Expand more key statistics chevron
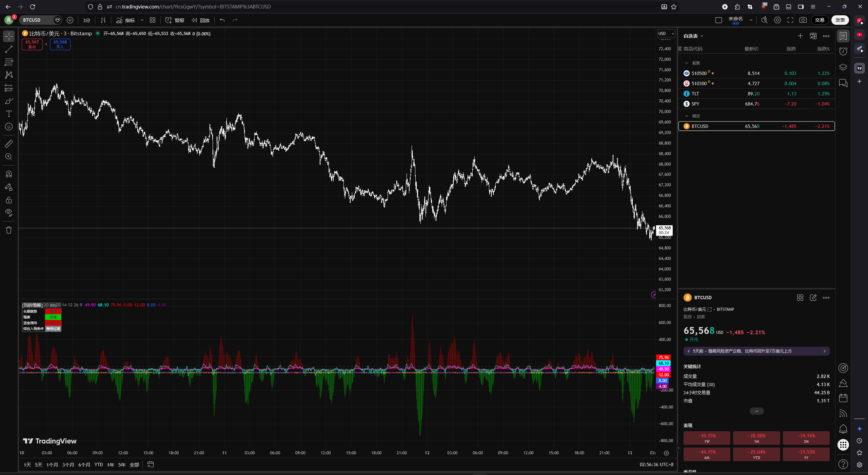Image resolution: width=868 pixels, height=475 pixels. click(x=756, y=411)
